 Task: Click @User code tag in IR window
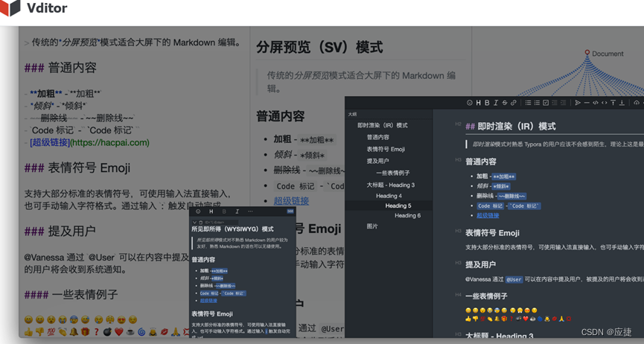(514, 279)
